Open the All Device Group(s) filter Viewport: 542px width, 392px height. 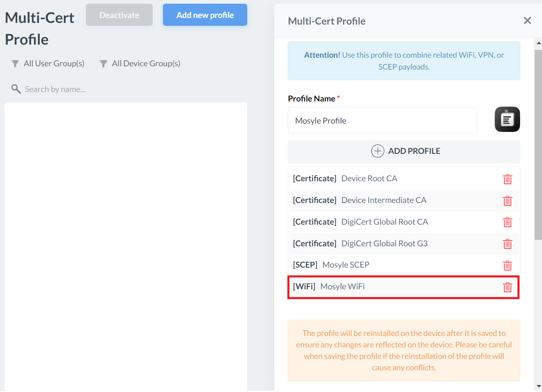[140, 63]
